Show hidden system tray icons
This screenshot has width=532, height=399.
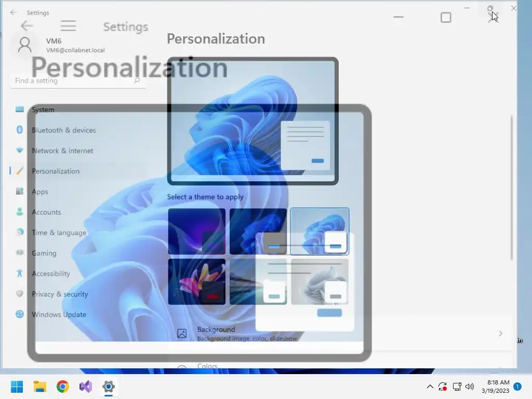[x=430, y=387]
